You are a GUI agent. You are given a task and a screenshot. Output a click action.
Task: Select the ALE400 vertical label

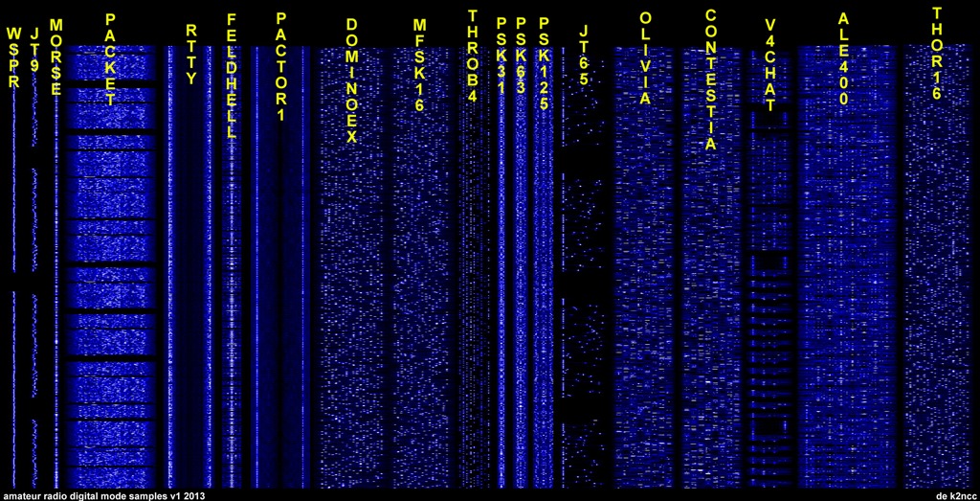842,63
